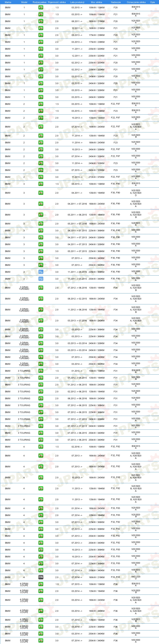Click petrol icon in BMW 4 10.2013 180kW F33 row

pyautogui.click(x=41, y=478)
